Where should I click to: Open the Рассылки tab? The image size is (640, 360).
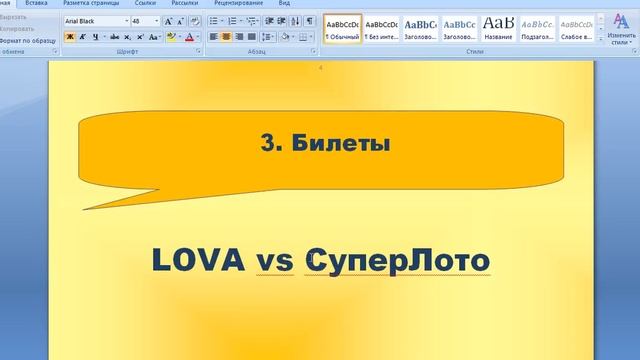coord(185,3)
